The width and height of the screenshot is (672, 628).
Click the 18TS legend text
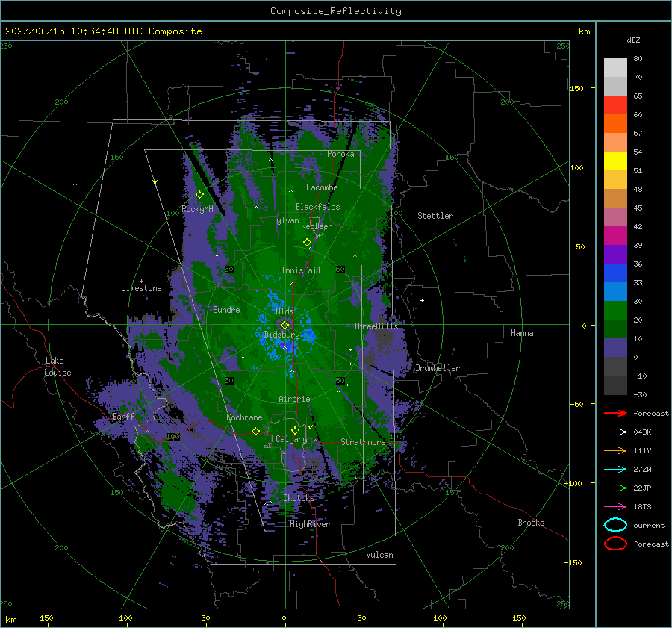(x=642, y=507)
